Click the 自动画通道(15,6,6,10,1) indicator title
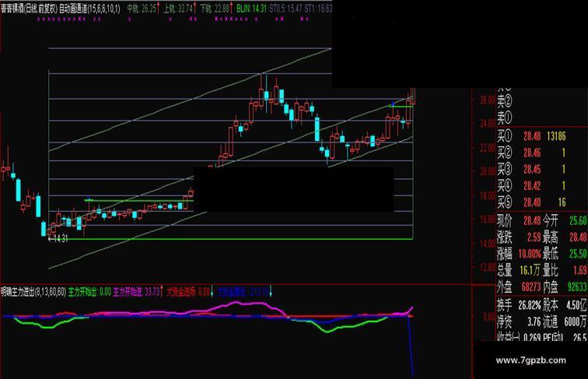Image resolution: width=588 pixels, height=379 pixels. (89, 9)
